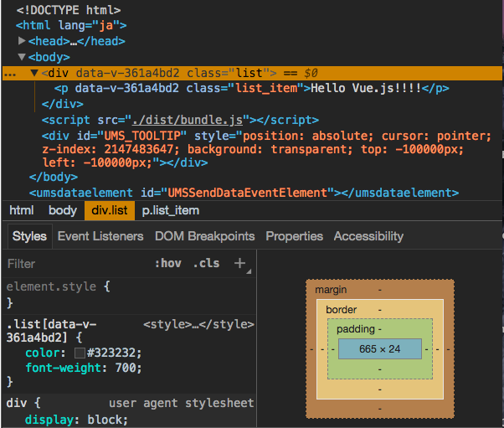Click the padding label in box model

(356, 329)
